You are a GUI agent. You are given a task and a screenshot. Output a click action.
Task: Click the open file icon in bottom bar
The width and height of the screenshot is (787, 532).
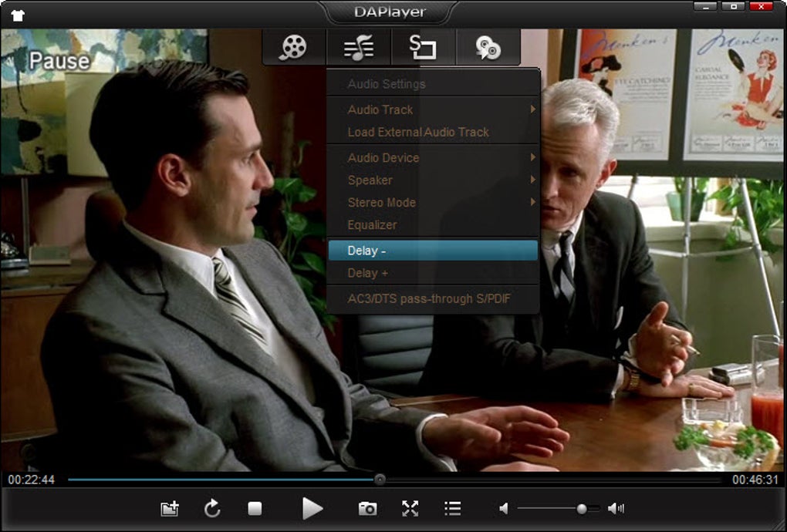(170, 509)
